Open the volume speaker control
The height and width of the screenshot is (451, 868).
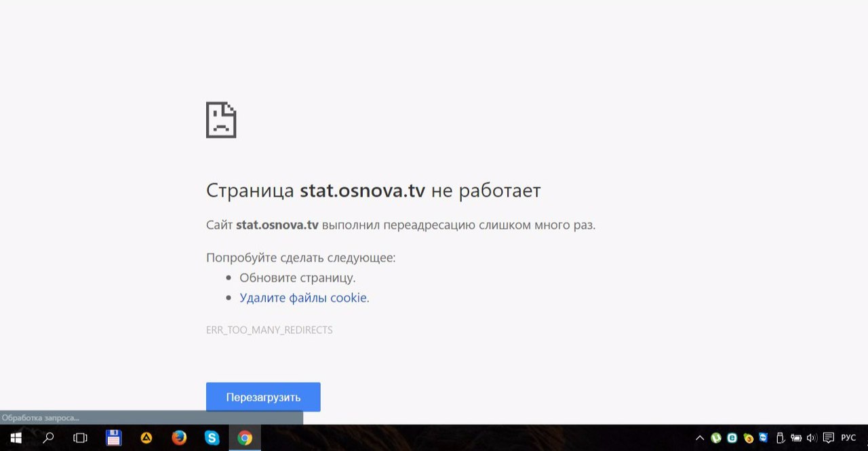812,438
